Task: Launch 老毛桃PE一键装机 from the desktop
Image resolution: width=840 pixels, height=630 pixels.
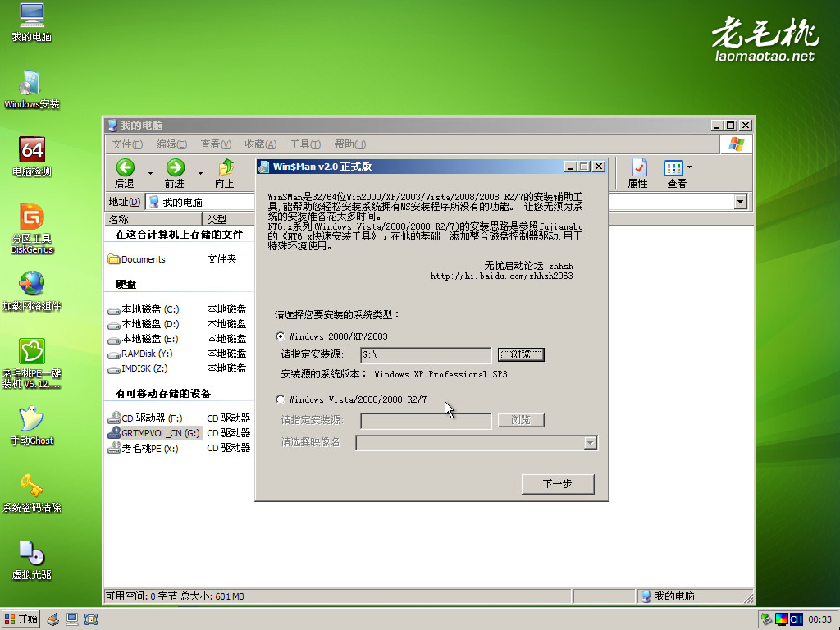Action: point(32,363)
